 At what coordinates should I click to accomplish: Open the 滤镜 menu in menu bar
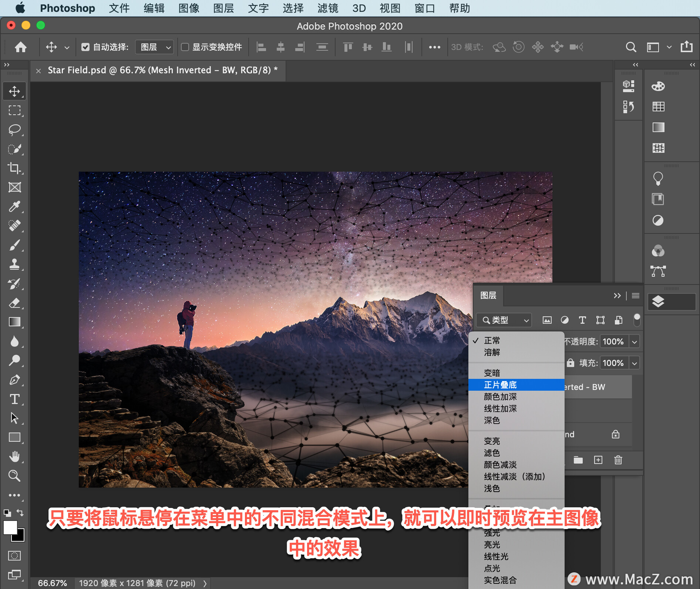[x=327, y=8]
